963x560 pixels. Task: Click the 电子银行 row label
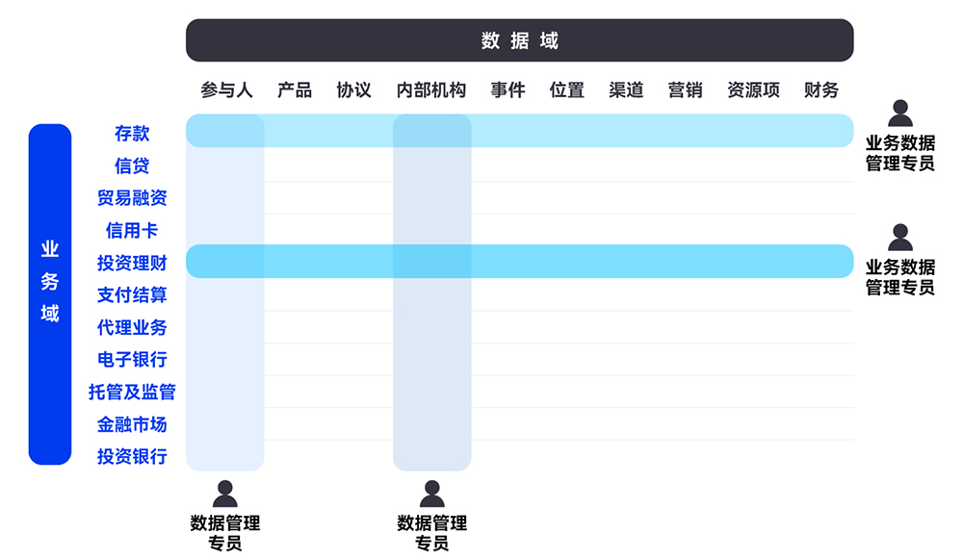[132, 359]
